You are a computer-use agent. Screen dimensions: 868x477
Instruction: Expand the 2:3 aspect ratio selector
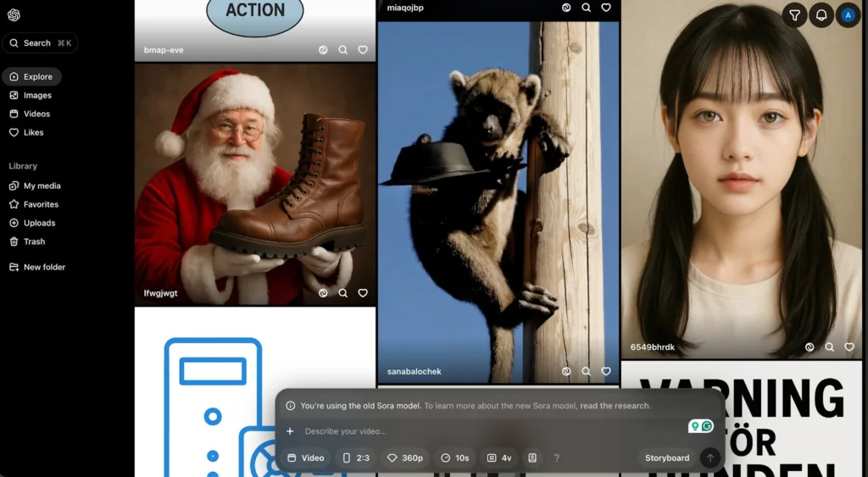(356, 458)
